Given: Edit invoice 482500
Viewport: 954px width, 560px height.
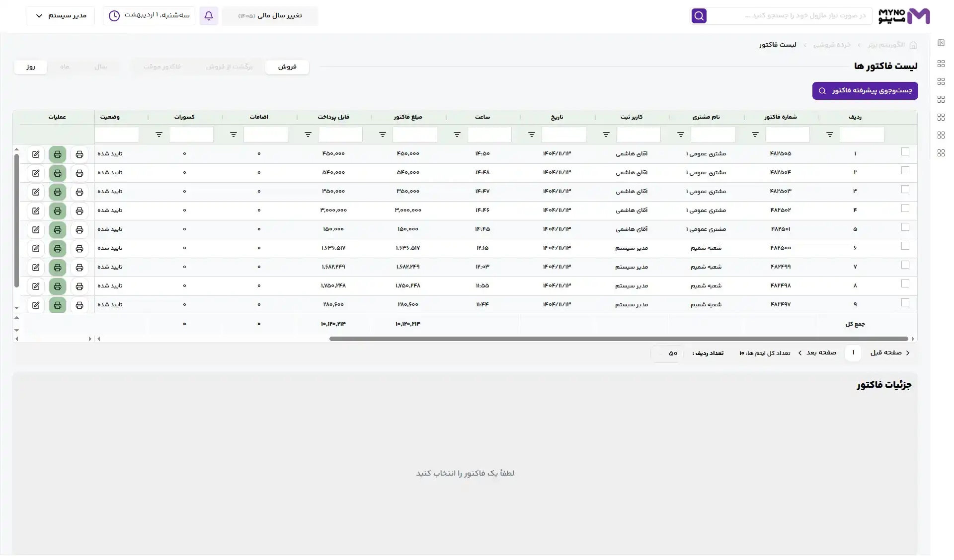Looking at the screenshot, I should [36, 249].
